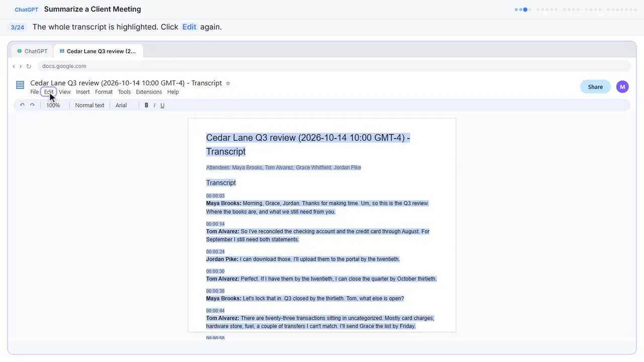Image resolution: width=644 pixels, height=362 pixels.
Task: Open the File menu
Action: [34, 92]
